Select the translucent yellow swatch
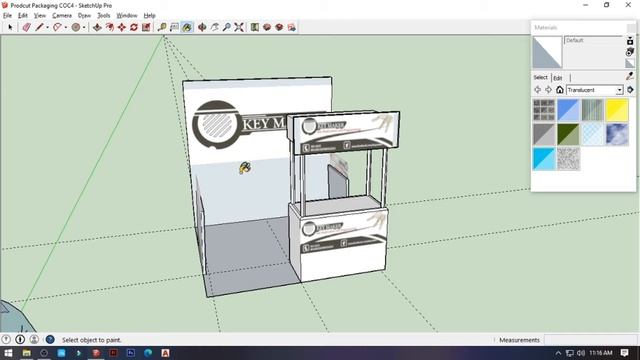 point(617,110)
